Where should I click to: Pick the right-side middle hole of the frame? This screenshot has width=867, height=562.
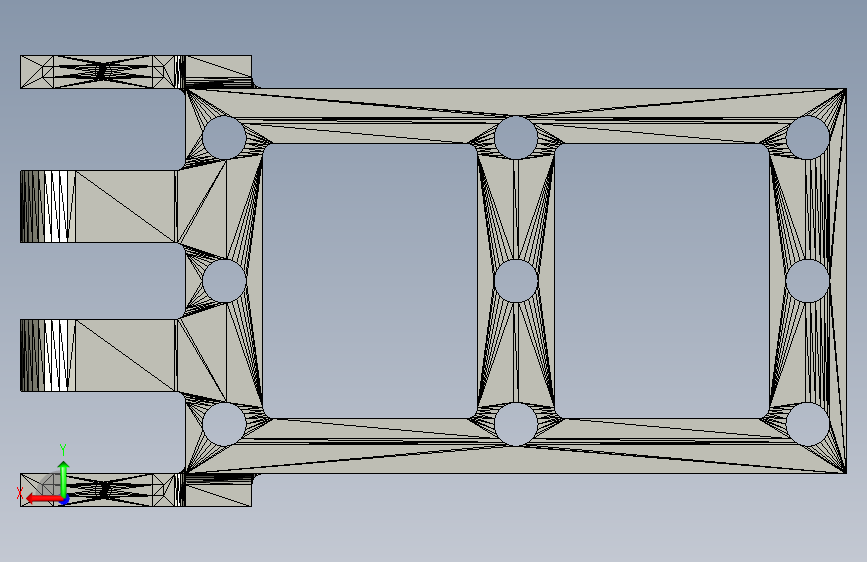click(x=808, y=281)
